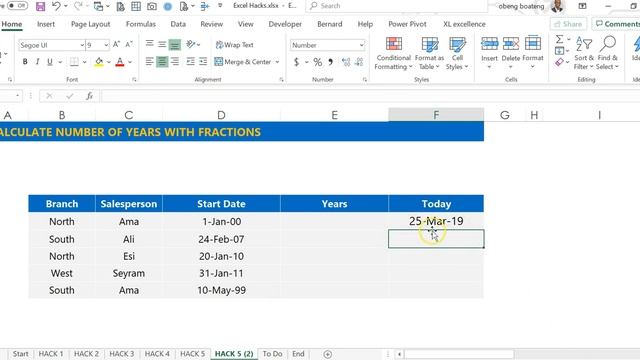Open Ribbon Display Options icon
This screenshot has width=640, height=360.
point(582,6)
